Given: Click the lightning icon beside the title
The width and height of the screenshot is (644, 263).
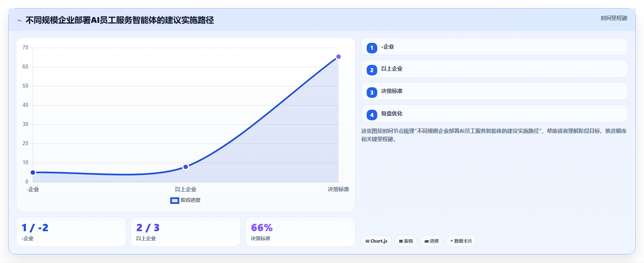Looking at the screenshot, I should [x=19, y=20].
